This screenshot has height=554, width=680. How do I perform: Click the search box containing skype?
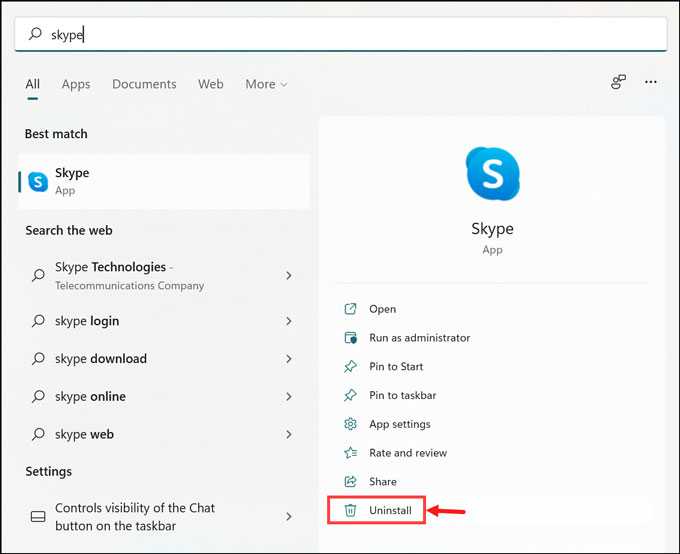(x=340, y=34)
